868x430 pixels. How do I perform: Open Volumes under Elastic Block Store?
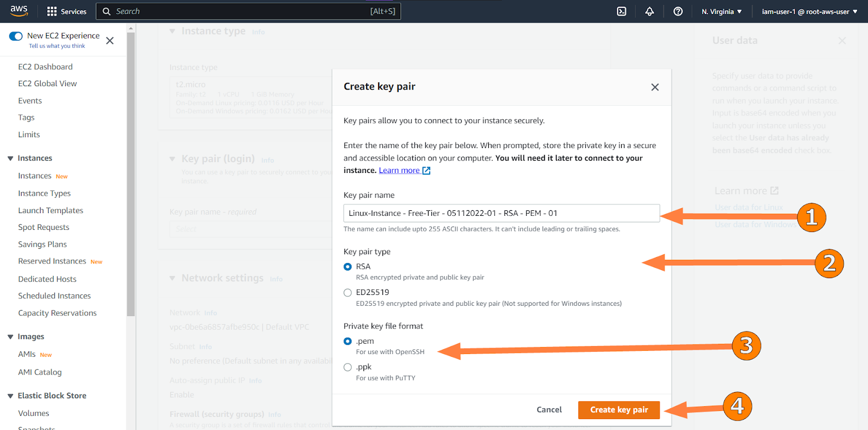tap(34, 413)
